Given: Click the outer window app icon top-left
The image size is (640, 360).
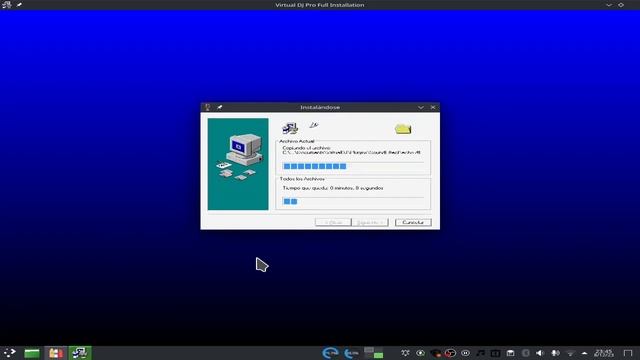Looking at the screenshot, I should 7,5.
